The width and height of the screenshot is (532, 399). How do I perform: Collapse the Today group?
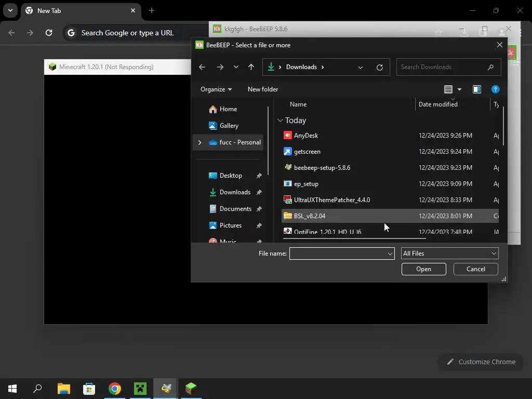pos(280,121)
